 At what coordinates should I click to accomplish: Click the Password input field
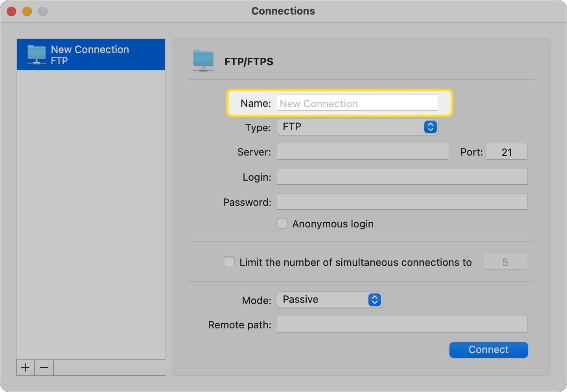coord(402,201)
